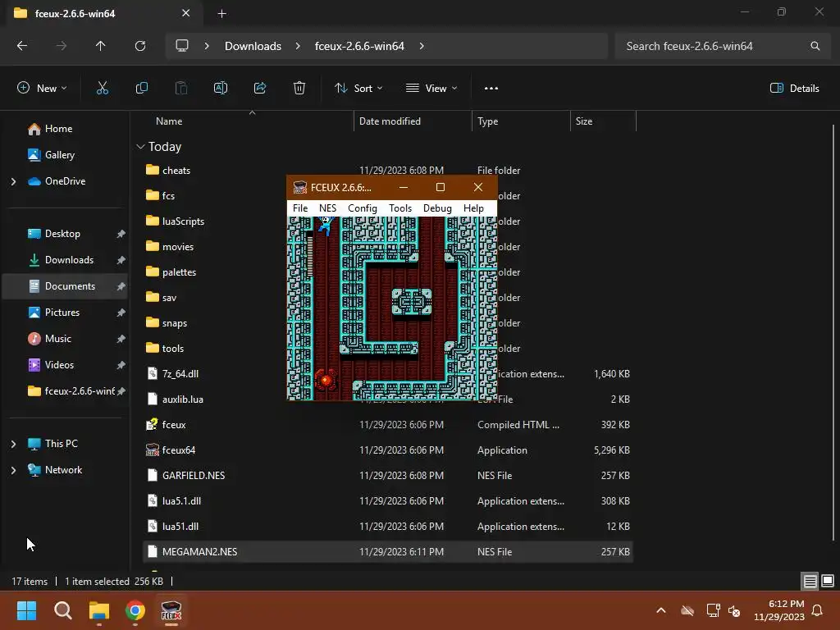The width and height of the screenshot is (840, 630).
Task: Collapse the Today group
Action: click(x=140, y=147)
